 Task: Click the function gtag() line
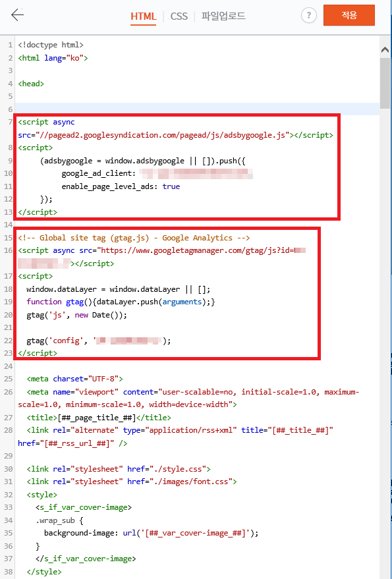121,302
